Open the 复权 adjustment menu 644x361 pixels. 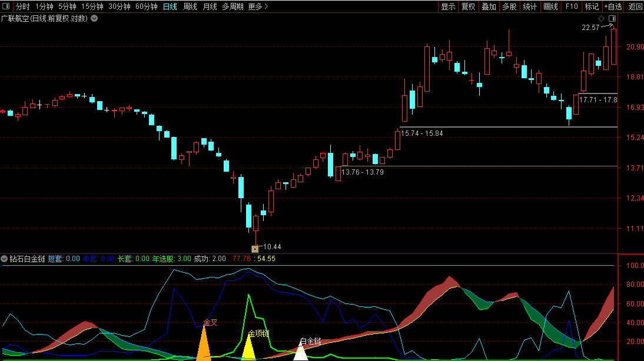(x=468, y=6)
